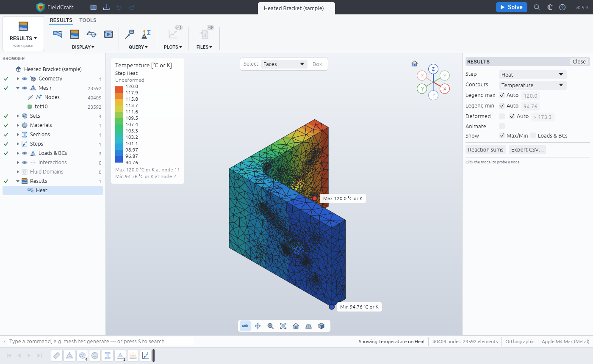The height and width of the screenshot is (364, 593).
Task: Click the fit-to-view icon in viewport toolbar
Action: [x=283, y=326]
